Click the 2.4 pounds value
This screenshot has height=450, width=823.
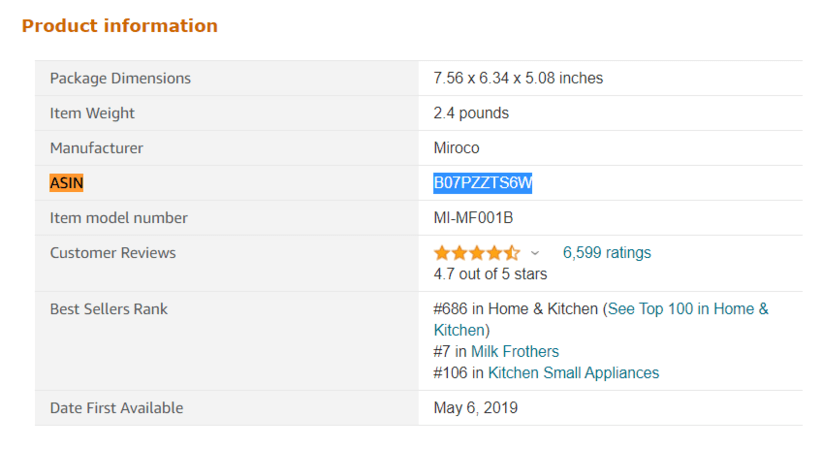[x=471, y=113]
